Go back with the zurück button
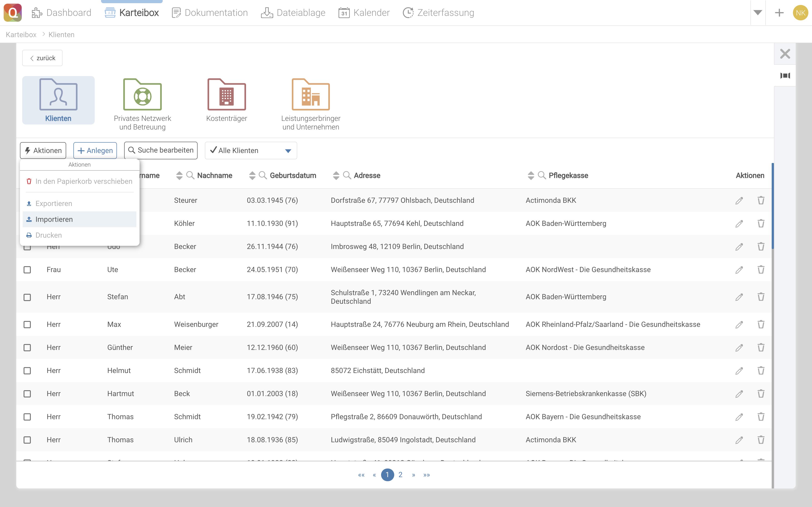Viewport: 812px width, 507px height. click(x=42, y=58)
